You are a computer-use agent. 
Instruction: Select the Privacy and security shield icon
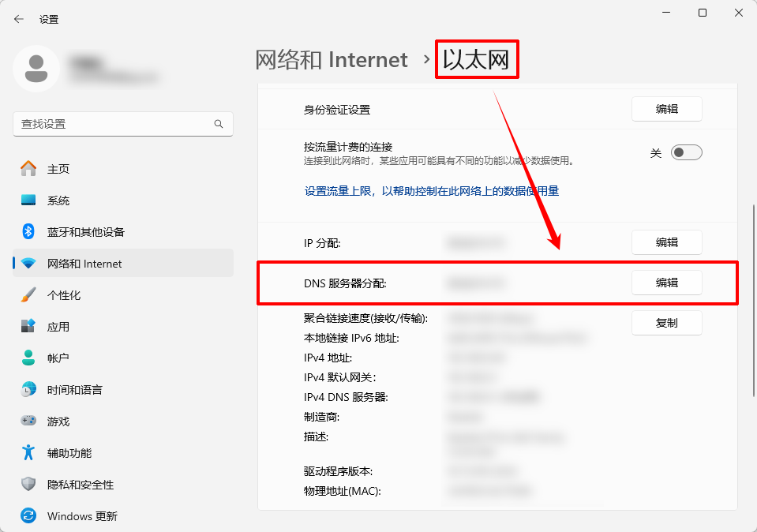[28, 484]
